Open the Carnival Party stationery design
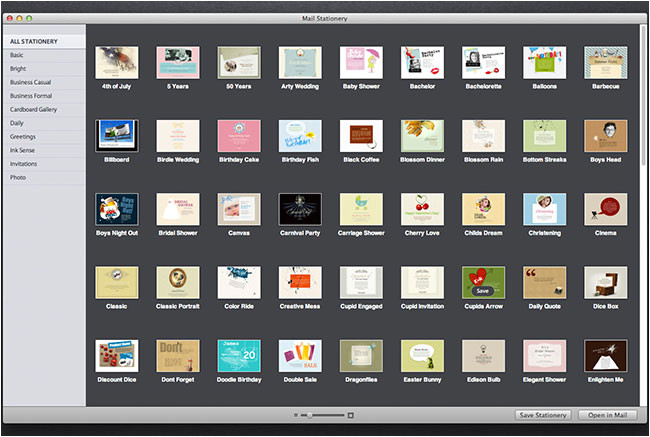The width and height of the screenshot is (650, 437). point(300,209)
